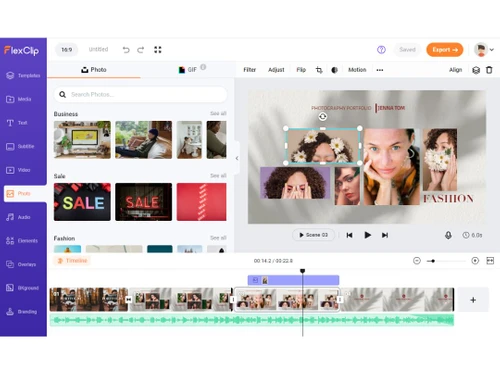The width and height of the screenshot is (500, 375).
Task: Add a new scene with plus button
Action: pyautogui.click(x=473, y=300)
